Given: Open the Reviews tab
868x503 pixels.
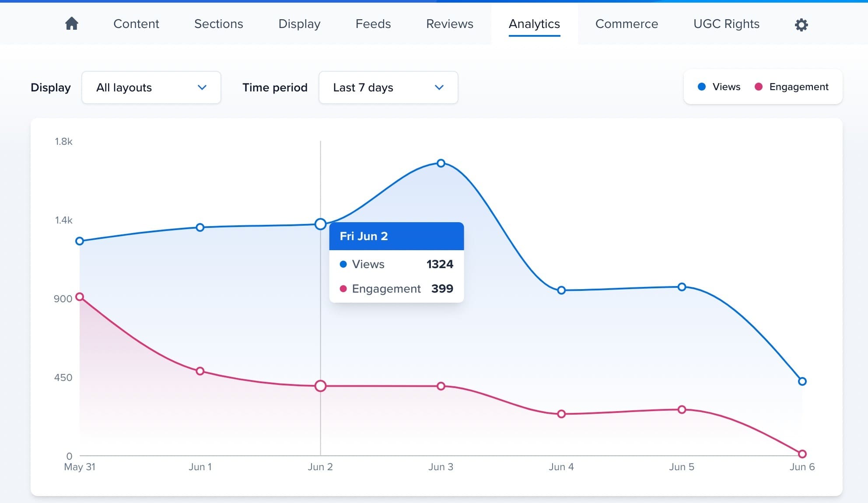Looking at the screenshot, I should click(449, 24).
